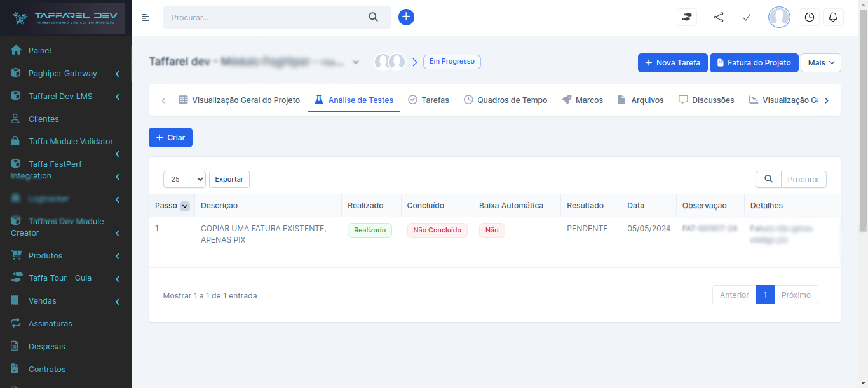
Task: Open the notifications bell icon
Action: click(x=833, y=18)
